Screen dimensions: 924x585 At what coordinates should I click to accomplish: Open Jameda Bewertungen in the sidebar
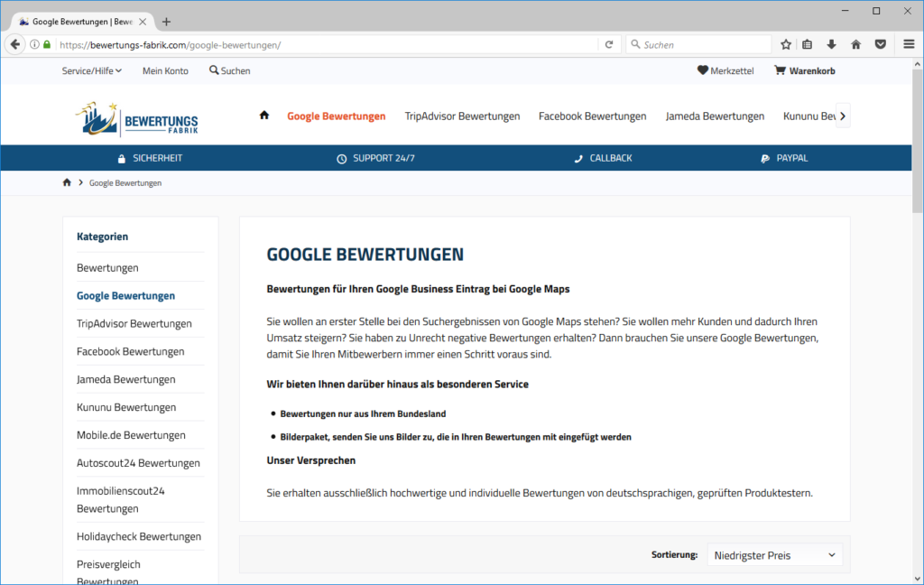point(125,379)
